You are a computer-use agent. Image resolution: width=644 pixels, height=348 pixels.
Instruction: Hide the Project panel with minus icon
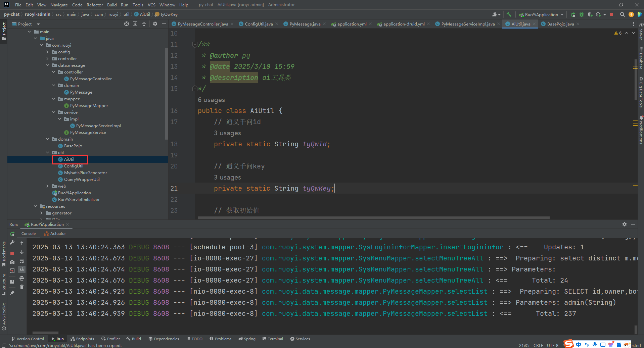[x=164, y=24]
